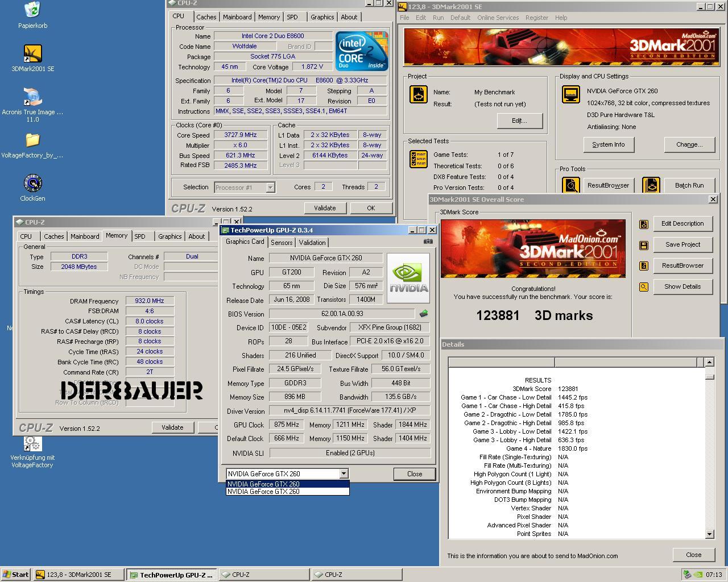Open the Graphics tab in Memory CPU-Z window
Viewport: 728px width, 582px height.
click(169, 236)
